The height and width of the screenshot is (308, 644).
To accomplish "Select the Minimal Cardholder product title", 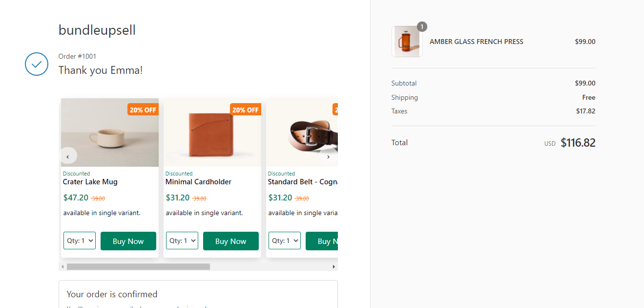I will [198, 182].
